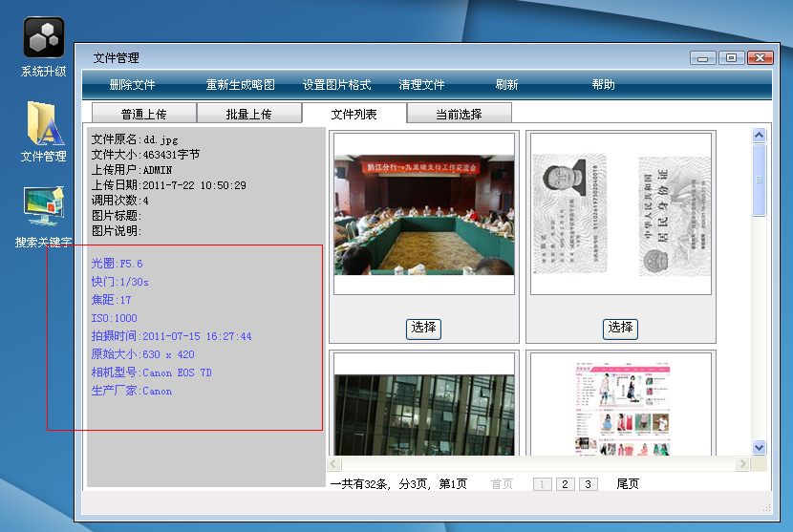
Task: Open the 帮助 menu item
Action: (603, 85)
